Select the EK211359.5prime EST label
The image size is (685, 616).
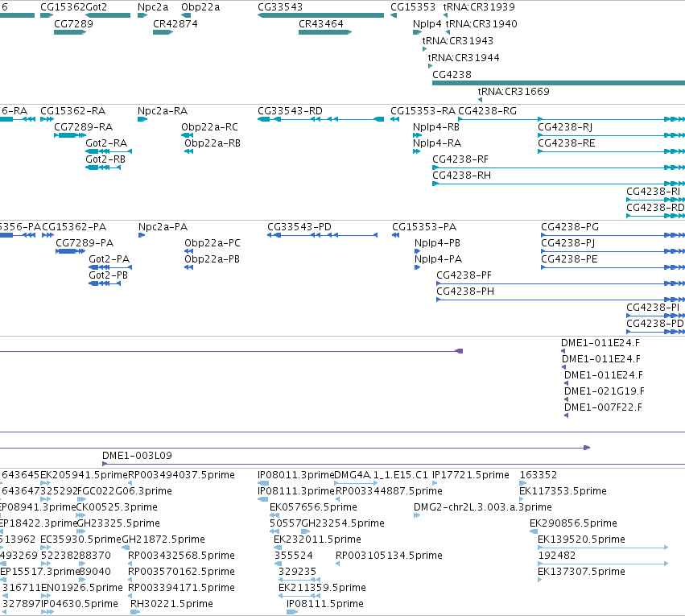point(322,589)
